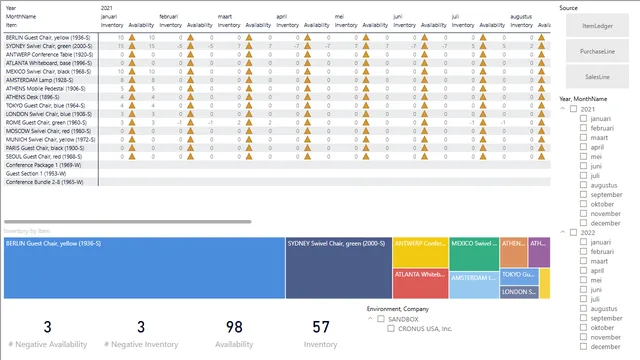Check januari under 2021
This screenshot has width=640, height=360.
point(583,118)
